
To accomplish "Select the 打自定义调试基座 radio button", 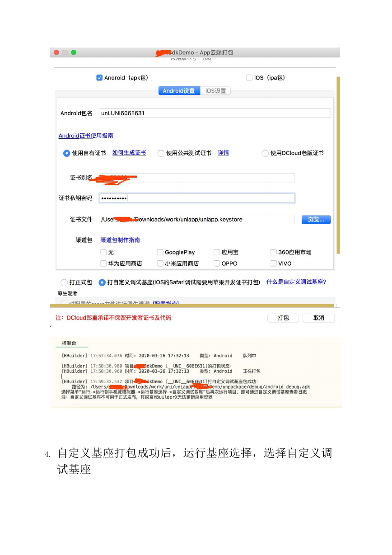I will 102,282.
